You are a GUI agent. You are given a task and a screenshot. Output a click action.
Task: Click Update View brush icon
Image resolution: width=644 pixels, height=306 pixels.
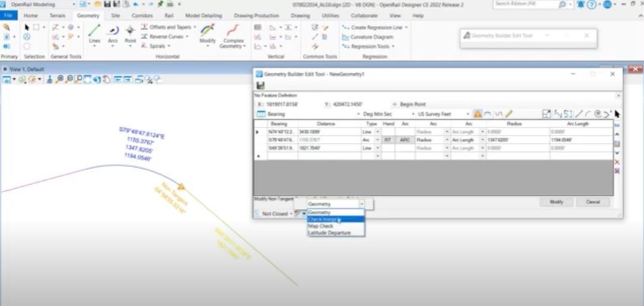pos(49,80)
